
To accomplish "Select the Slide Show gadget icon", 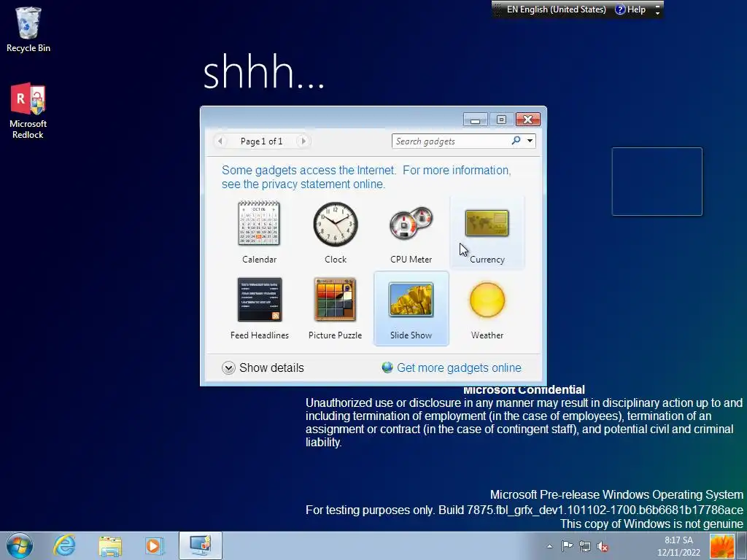I will (x=411, y=300).
